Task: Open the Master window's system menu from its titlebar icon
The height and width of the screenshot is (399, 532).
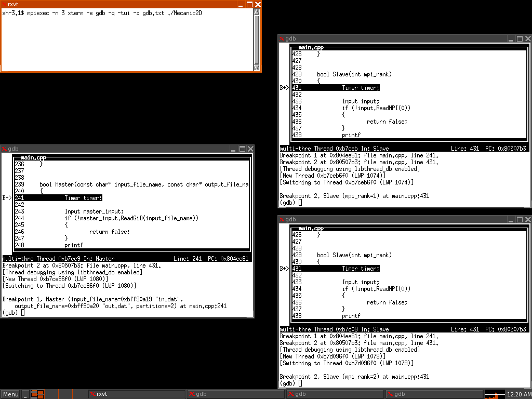Action: 4,149
